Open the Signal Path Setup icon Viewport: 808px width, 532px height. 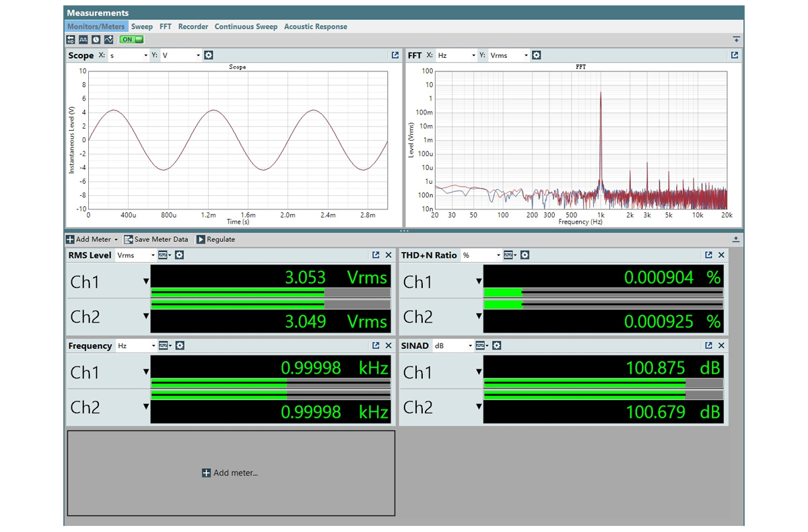[x=71, y=40]
